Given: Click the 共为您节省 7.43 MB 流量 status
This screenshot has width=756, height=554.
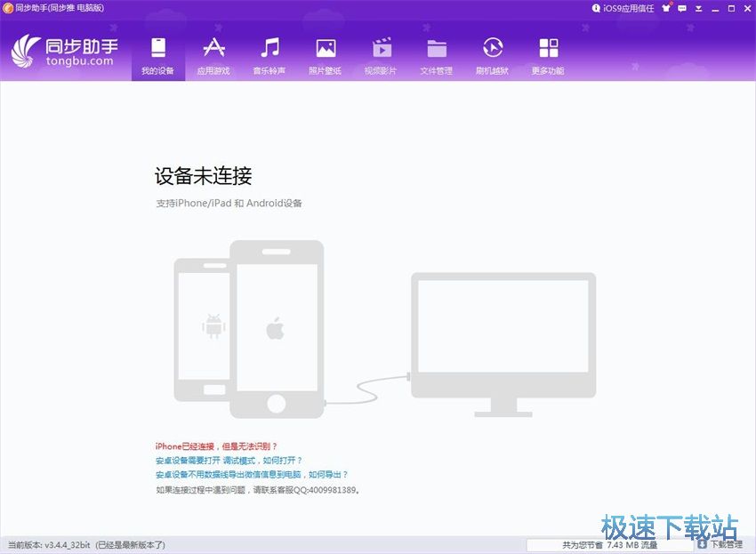Looking at the screenshot, I should tap(610, 545).
